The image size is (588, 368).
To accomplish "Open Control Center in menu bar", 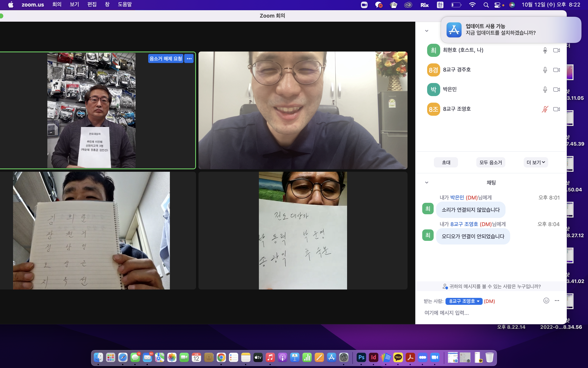I will coord(497,5).
